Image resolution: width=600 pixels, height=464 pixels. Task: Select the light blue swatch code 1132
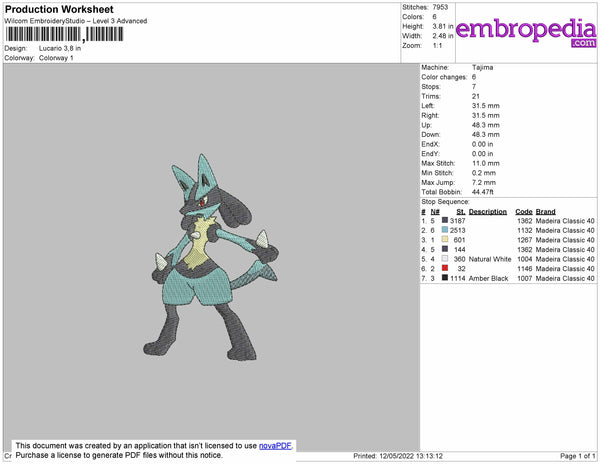coord(445,230)
